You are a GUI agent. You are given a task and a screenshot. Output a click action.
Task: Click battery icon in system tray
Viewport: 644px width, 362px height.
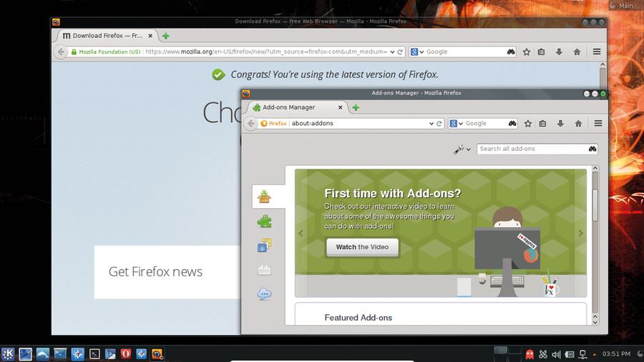[x=570, y=354]
